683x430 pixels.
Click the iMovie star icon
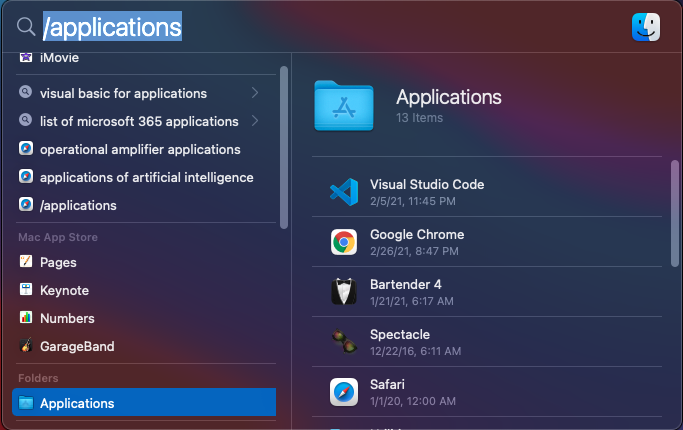coord(26,57)
